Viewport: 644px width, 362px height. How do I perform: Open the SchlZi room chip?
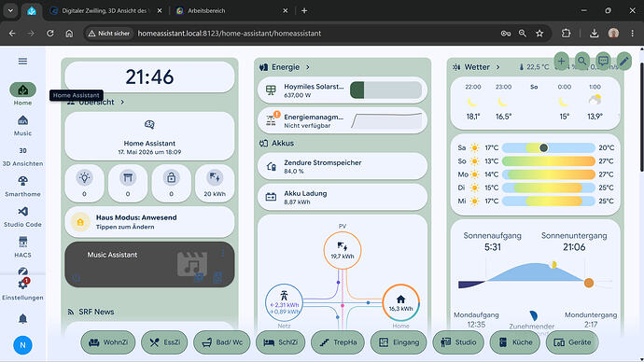tap(281, 342)
